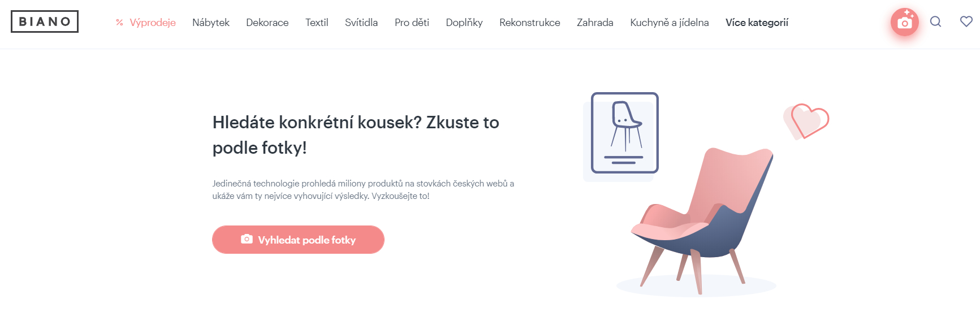
Task: Click the percent icon beside Výprodeje
Action: pyautogui.click(x=119, y=23)
